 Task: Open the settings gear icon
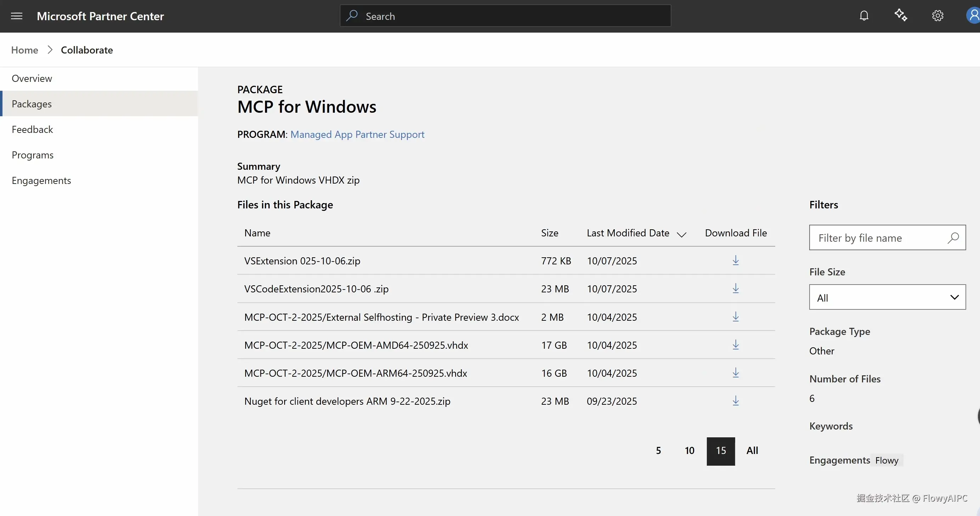[x=937, y=16]
